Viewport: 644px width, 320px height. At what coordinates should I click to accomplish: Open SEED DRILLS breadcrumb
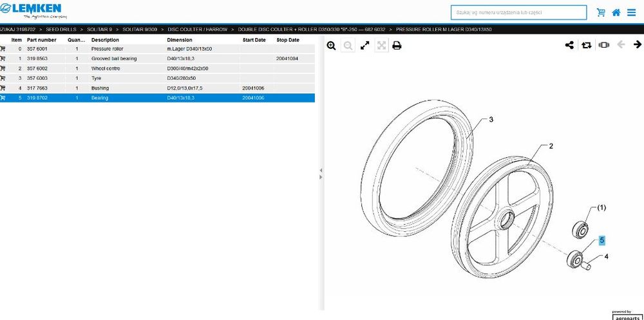pos(61,30)
